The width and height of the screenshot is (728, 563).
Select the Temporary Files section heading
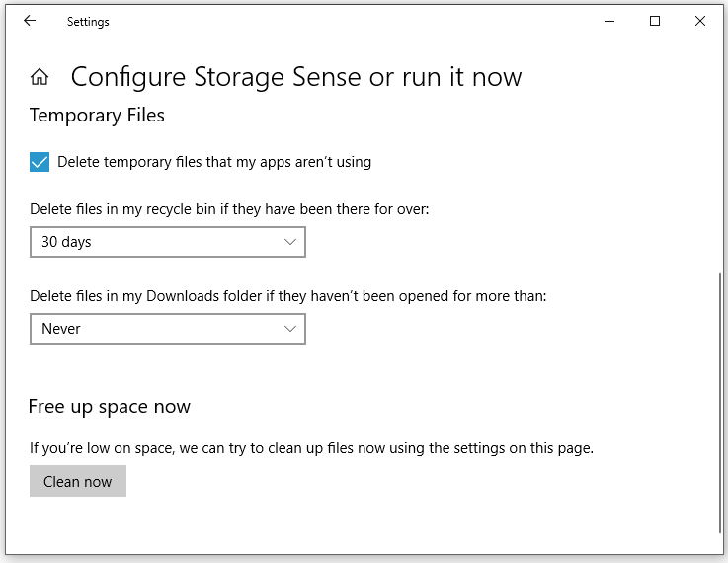coord(97,116)
